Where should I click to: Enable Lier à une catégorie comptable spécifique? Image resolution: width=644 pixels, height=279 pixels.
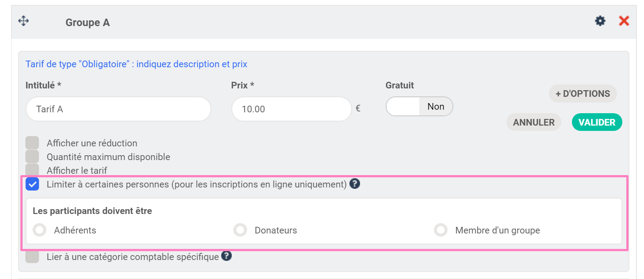(x=32, y=256)
